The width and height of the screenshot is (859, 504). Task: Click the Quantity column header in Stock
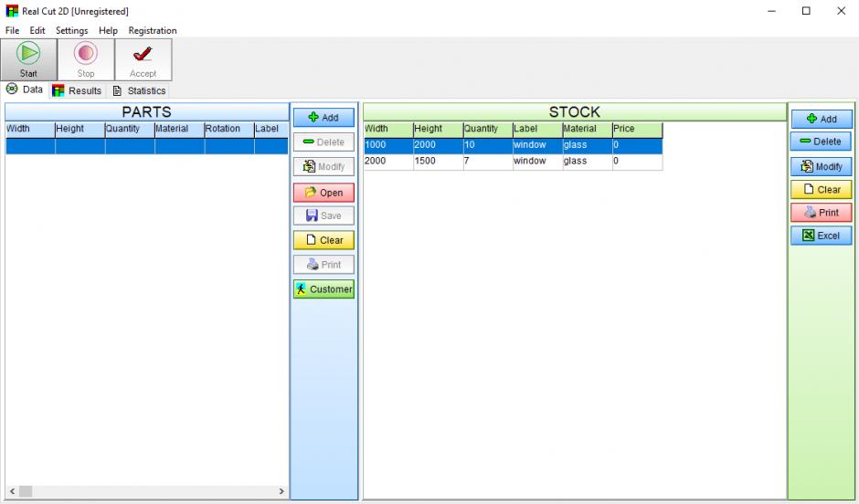(486, 130)
